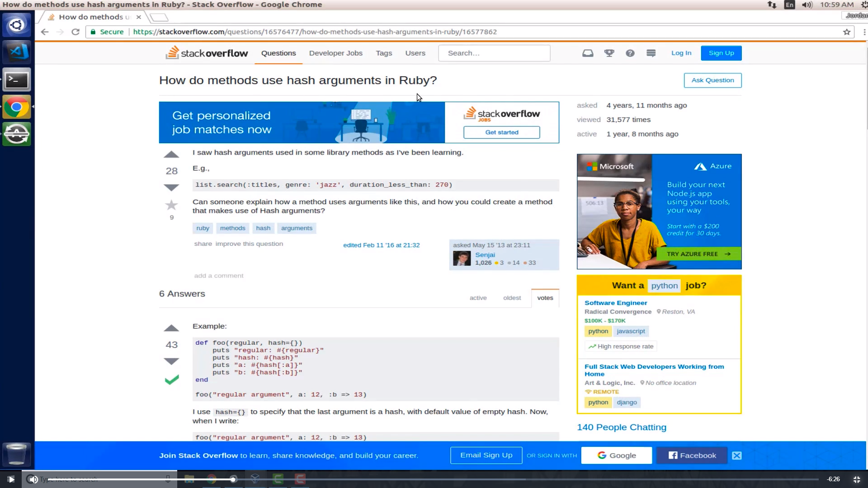
Task: Toggle fullscreen in the video player
Action: pos(857,479)
